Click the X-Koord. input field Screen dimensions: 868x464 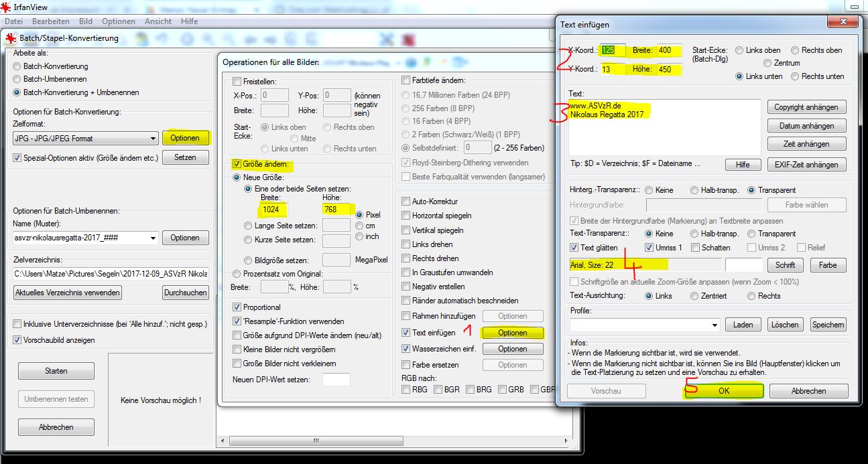click(x=613, y=50)
